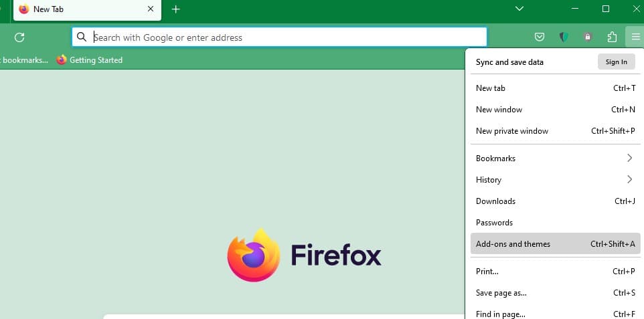Open the list all tabs chevron
Image resolution: width=644 pixels, height=319 pixels.
519,9
